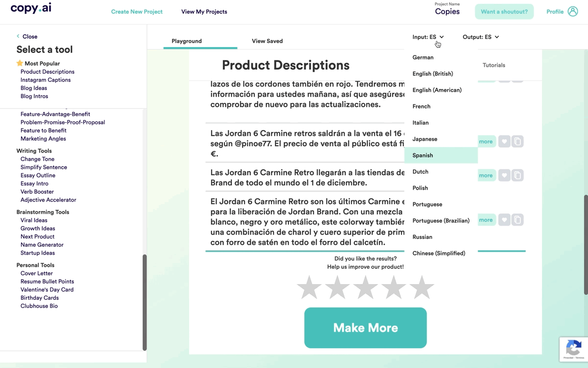Open the Change Tone writing tool
Image resolution: width=588 pixels, height=368 pixels.
click(x=37, y=159)
